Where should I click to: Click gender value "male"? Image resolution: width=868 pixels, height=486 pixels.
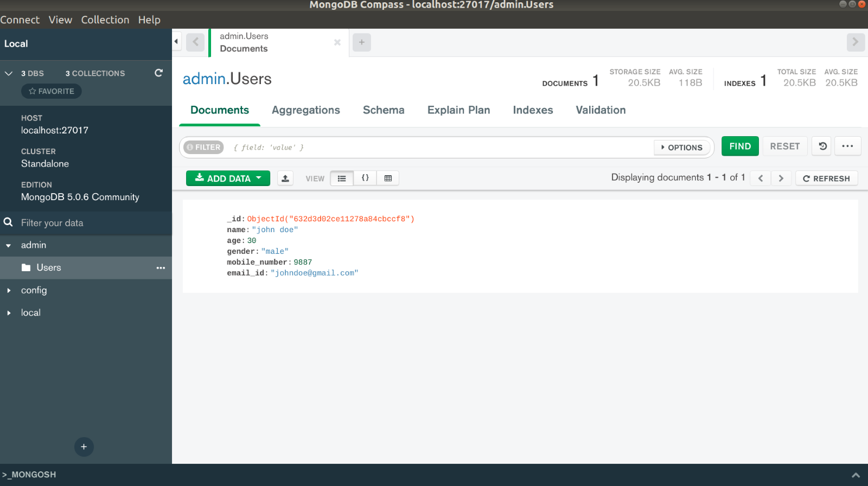pos(275,252)
